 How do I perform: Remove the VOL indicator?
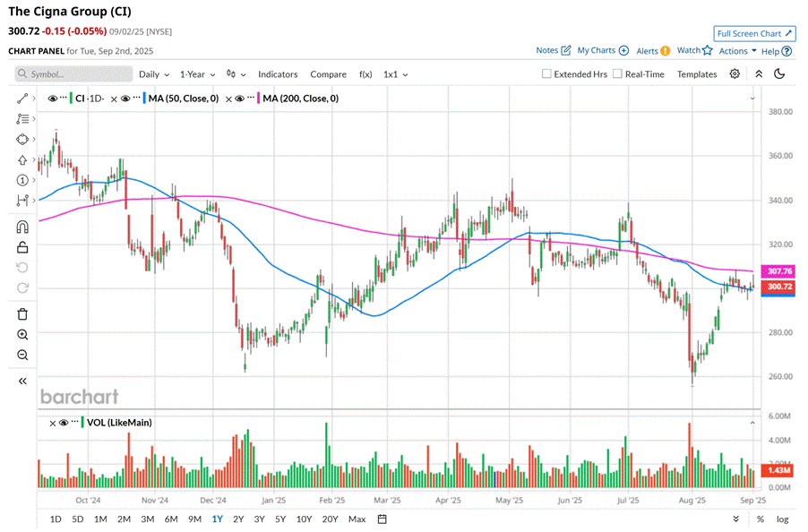coord(53,424)
